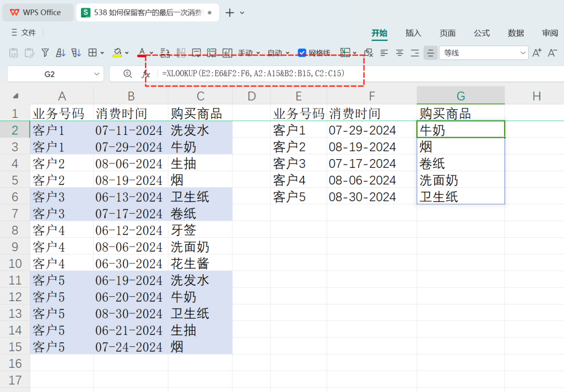Click the select-all corner triangle
The height and width of the screenshot is (392, 564).
coord(15,96)
